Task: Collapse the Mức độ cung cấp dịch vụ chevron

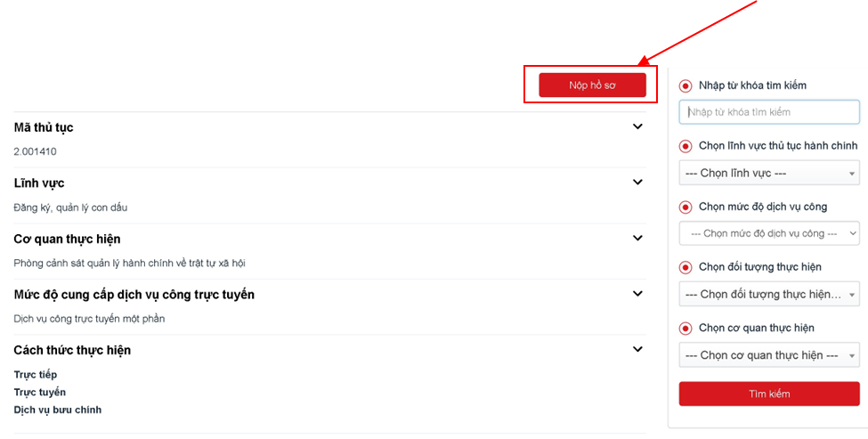Action: [637, 294]
